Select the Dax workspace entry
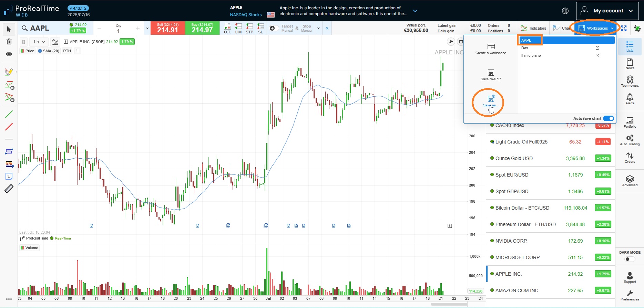Screen dimensions: 644x308 point(566,48)
